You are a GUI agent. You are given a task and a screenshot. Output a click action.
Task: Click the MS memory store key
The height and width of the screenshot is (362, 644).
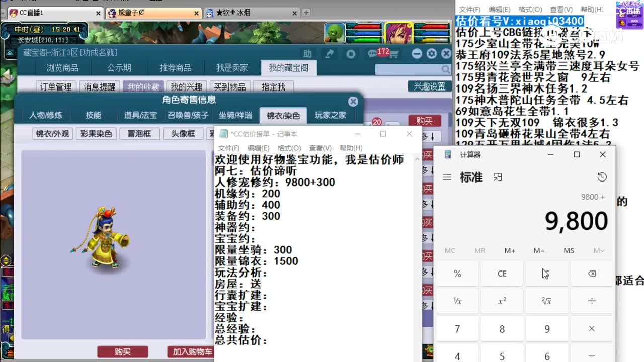pos(569,250)
